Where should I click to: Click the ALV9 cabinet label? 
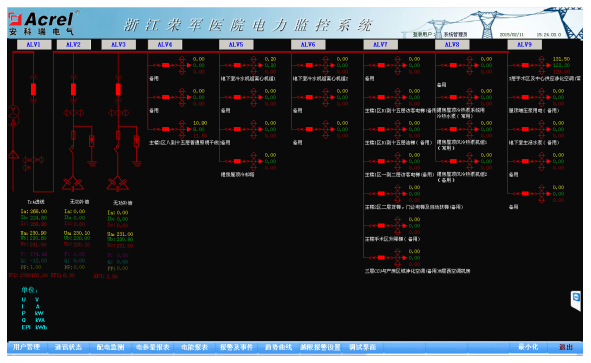[x=524, y=44]
